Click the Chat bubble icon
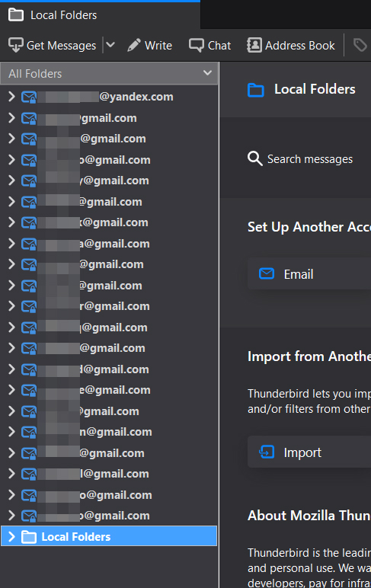Screen dimensions: 371x588 (197, 46)
